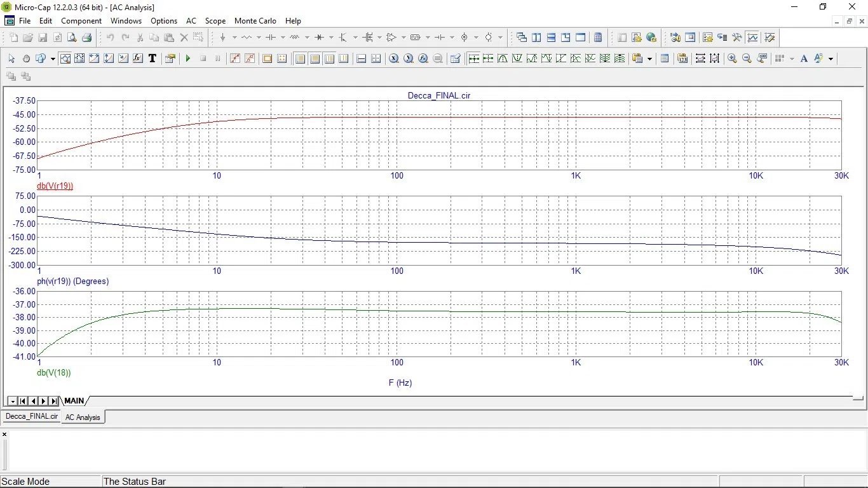The image size is (868, 488).
Task: Open the File menu
Action: pyautogui.click(x=25, y=21)
